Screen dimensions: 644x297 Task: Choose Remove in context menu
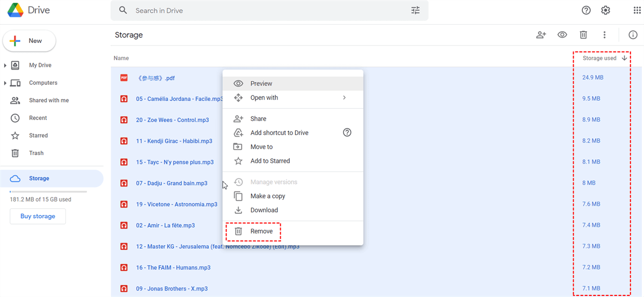(x=293, y=231)
